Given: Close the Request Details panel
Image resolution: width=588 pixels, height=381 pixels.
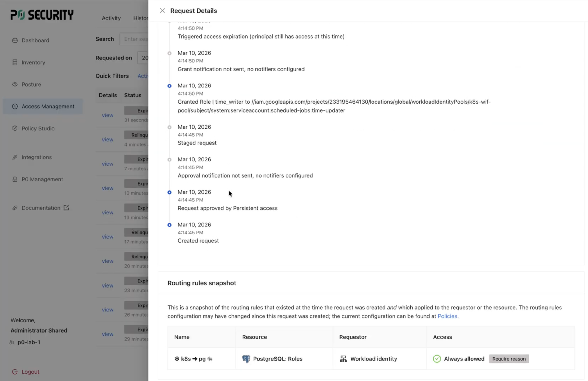Looking at the screenshot, I should tap(162, 11).
